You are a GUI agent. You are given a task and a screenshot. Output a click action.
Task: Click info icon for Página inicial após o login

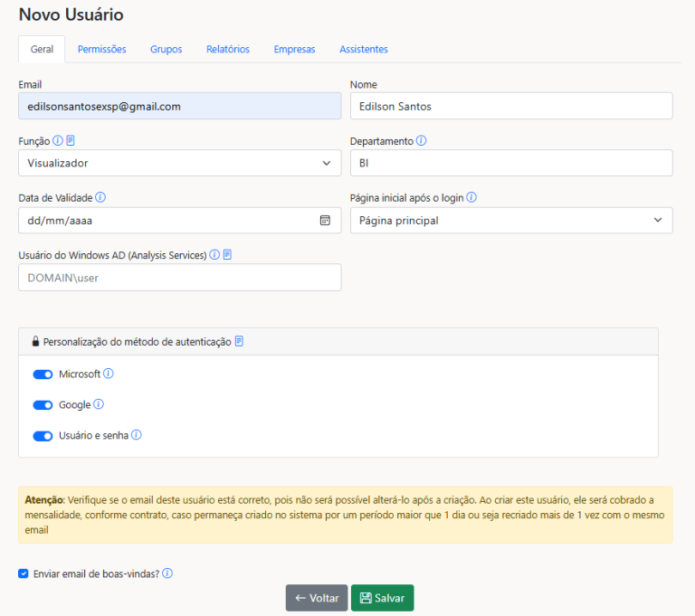[471, 197]
